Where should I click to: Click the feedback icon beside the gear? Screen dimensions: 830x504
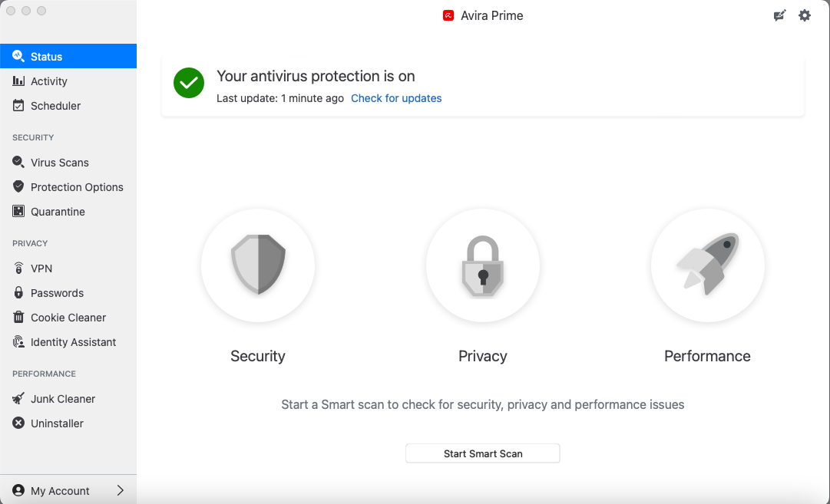pos(780,15)
